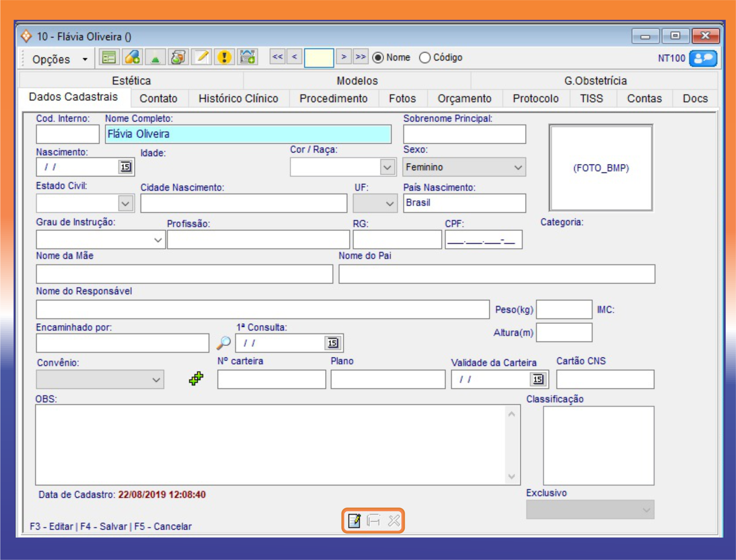Click the green form list toolbar icon
Viewport: 736px width, 560px height.
(x=109, y=57)
